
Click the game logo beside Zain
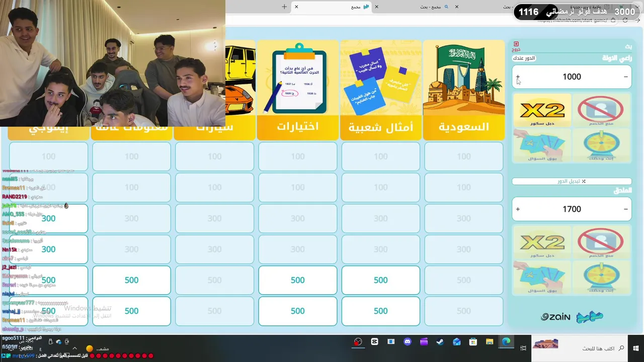pos(590,317)
